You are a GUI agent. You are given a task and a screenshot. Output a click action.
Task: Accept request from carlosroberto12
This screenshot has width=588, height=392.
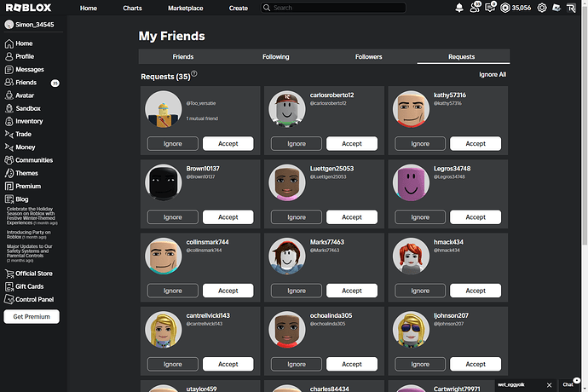tap(352, 144)
